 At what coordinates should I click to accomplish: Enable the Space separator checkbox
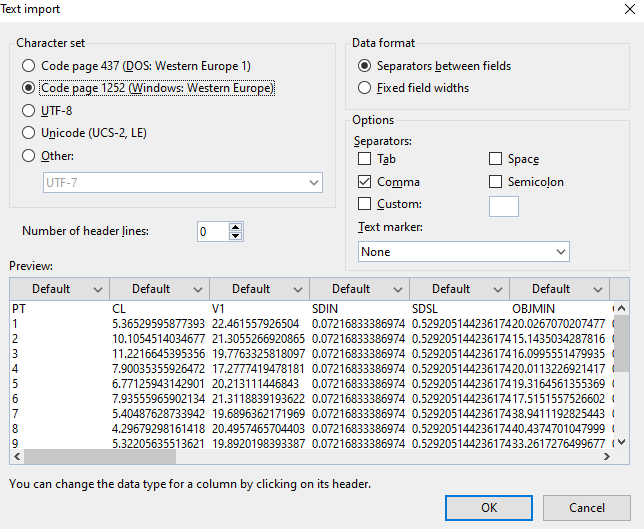click(x=496, y=159)
